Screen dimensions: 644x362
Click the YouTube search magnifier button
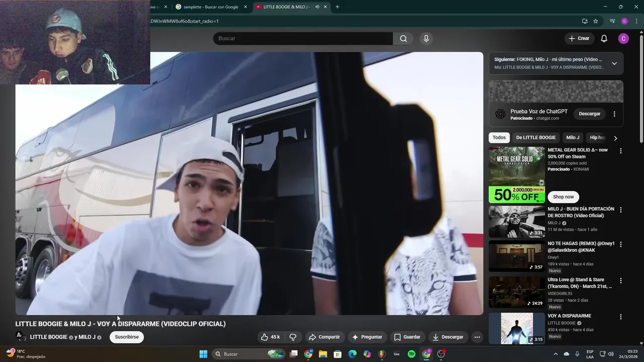pyautogui.click(x=404, y=39)
